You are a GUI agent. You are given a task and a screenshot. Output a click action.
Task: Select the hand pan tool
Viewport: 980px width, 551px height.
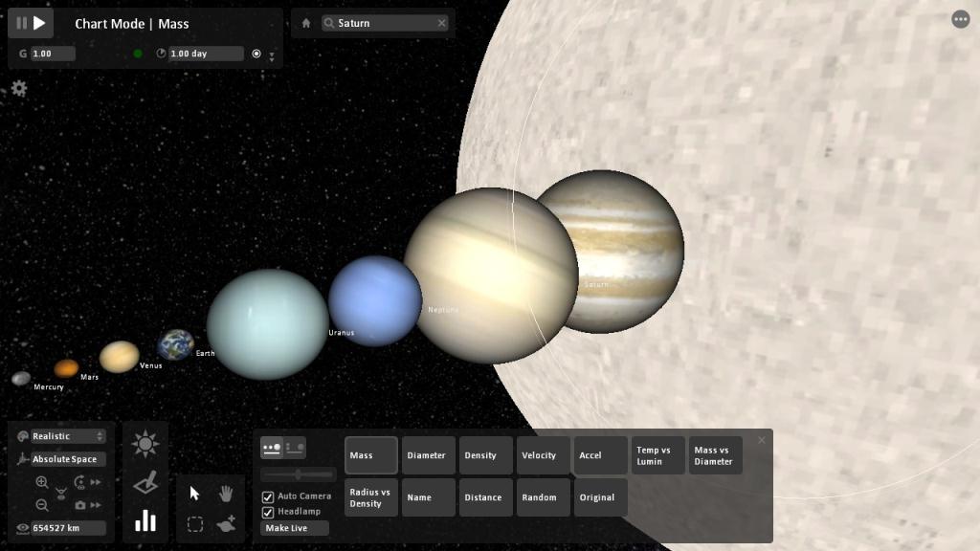226,494
